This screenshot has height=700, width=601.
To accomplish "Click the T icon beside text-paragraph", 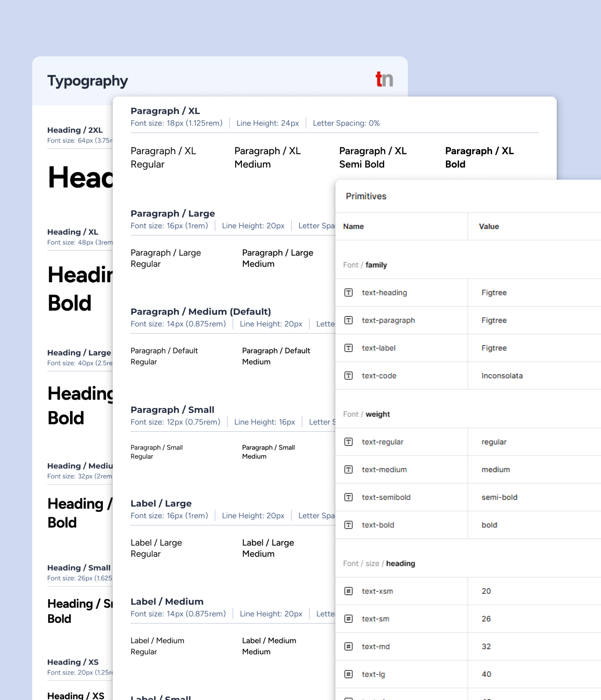I will pos(348,320).
